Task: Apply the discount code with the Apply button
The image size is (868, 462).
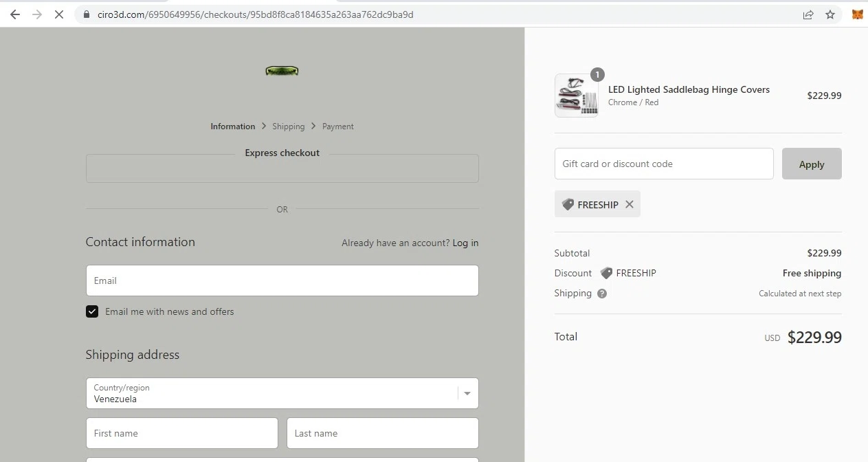Action: [x=812, y=164]
